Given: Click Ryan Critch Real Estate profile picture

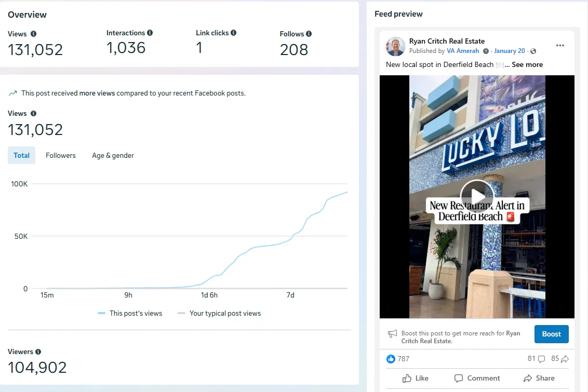Looking at the screenshot, I should point(396,46).
